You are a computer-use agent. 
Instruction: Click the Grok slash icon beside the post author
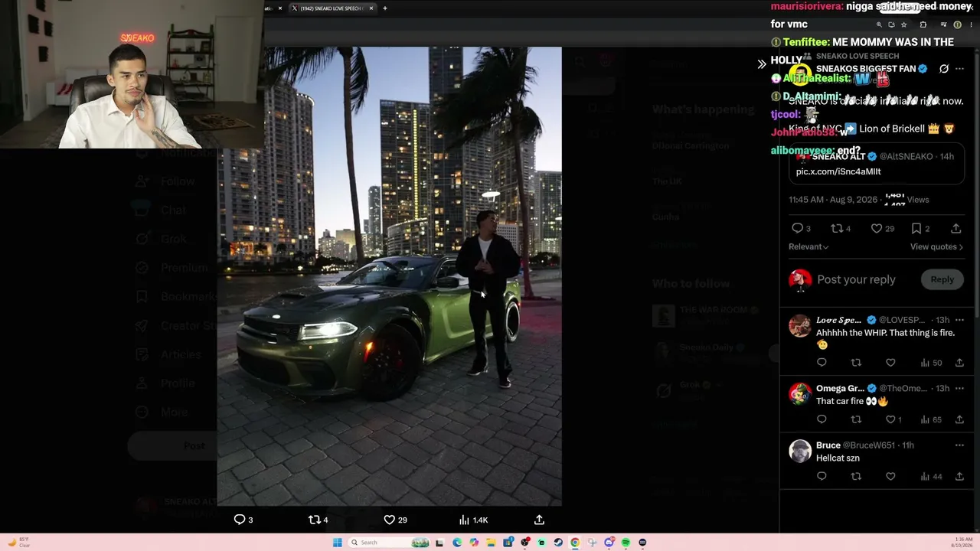pos(944,69)
